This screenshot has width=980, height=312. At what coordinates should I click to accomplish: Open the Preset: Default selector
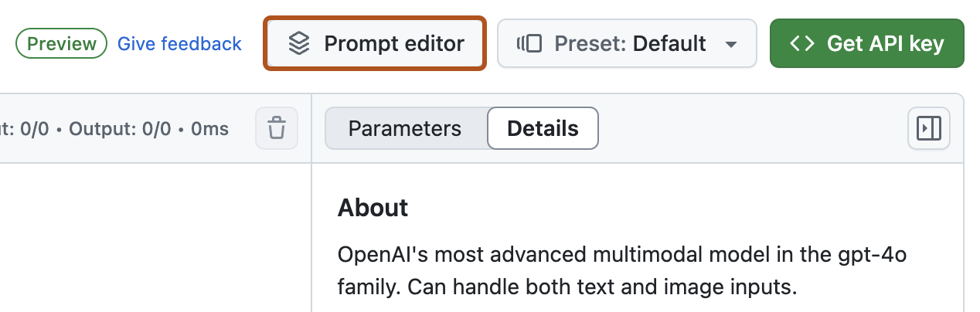[626, 43]
